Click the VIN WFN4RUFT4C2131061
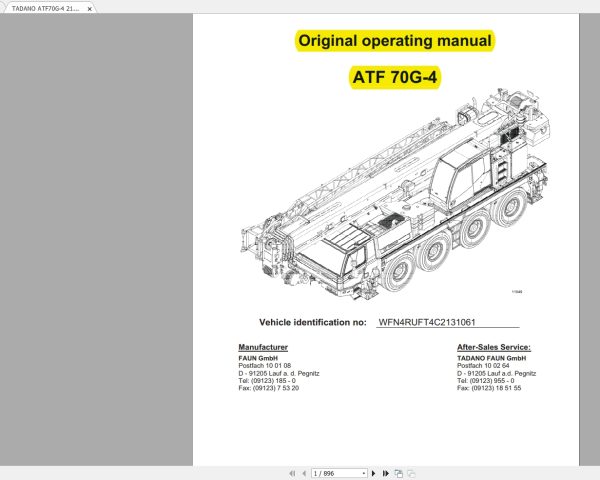 [427, 322]
